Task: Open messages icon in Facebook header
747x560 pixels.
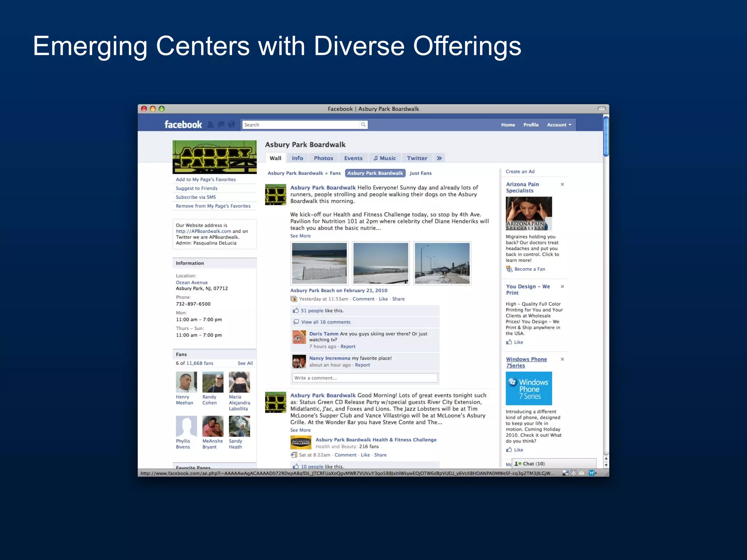Action: click(221, 125)
